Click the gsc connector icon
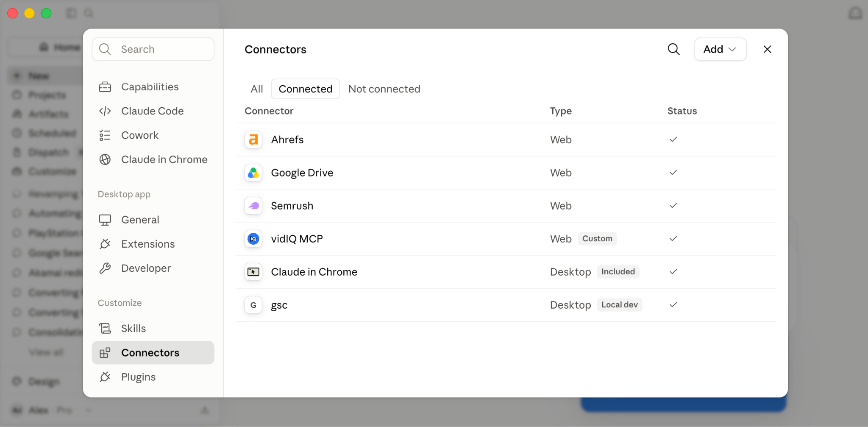 tap(253, 305)
